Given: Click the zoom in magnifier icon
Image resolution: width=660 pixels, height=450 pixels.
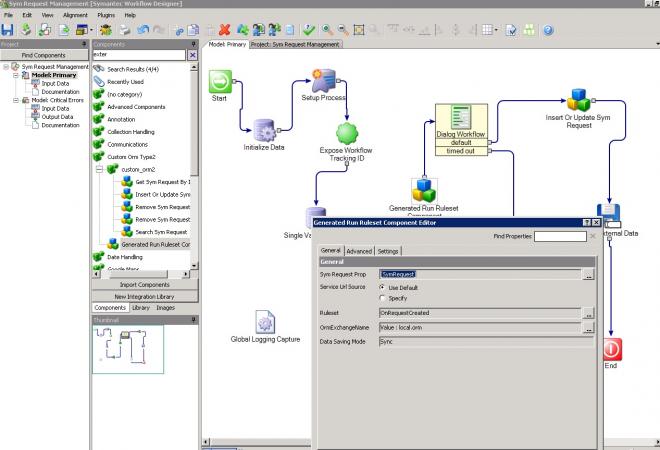Looking at the screenshot, I should point(327,30).
